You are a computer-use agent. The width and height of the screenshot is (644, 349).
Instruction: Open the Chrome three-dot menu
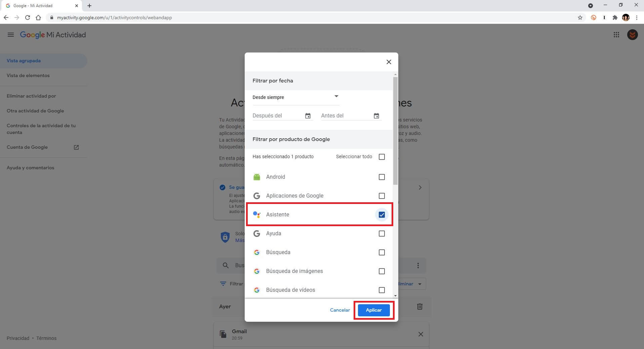tap(637, 18)
